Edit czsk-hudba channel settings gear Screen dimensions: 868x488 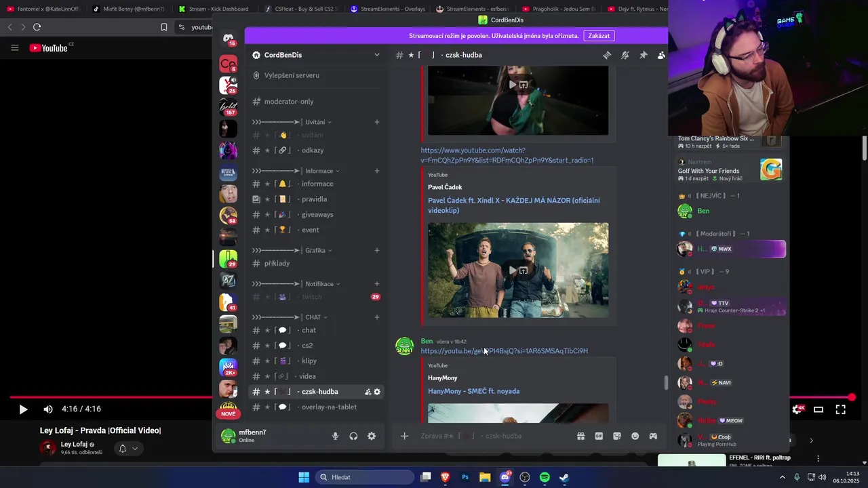click(377, 392)
